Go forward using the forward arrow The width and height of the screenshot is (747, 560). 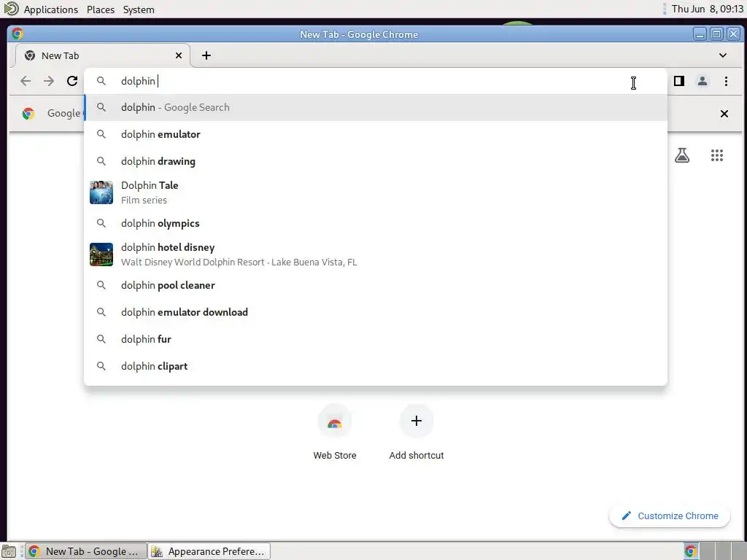coord(49,81)
